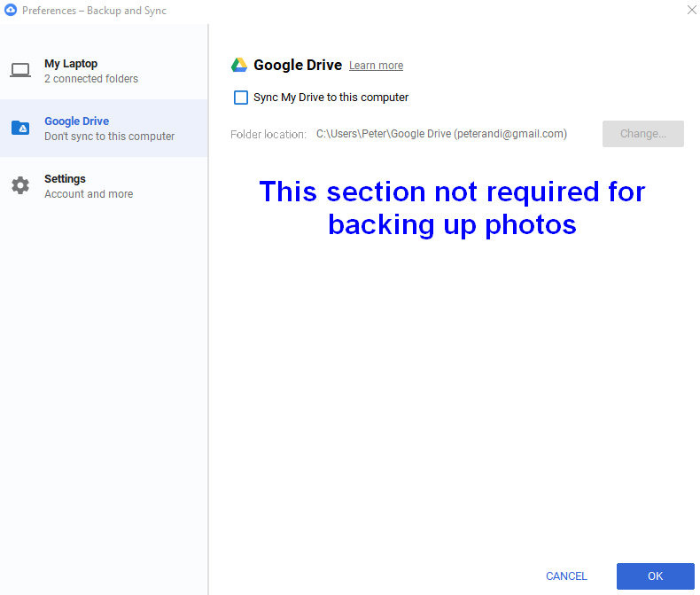Click '2 connected folders' text

91,79
